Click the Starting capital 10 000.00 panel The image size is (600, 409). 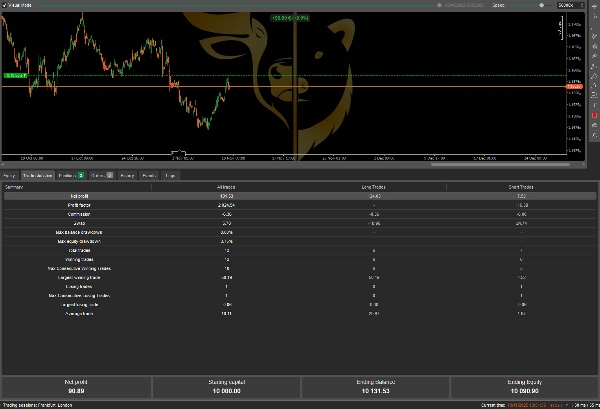(227, 387)
